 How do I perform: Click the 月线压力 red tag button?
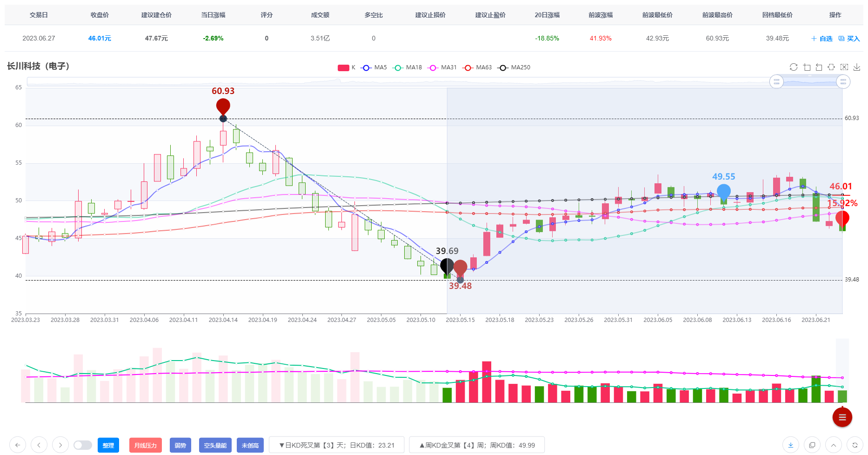[146, 445]
